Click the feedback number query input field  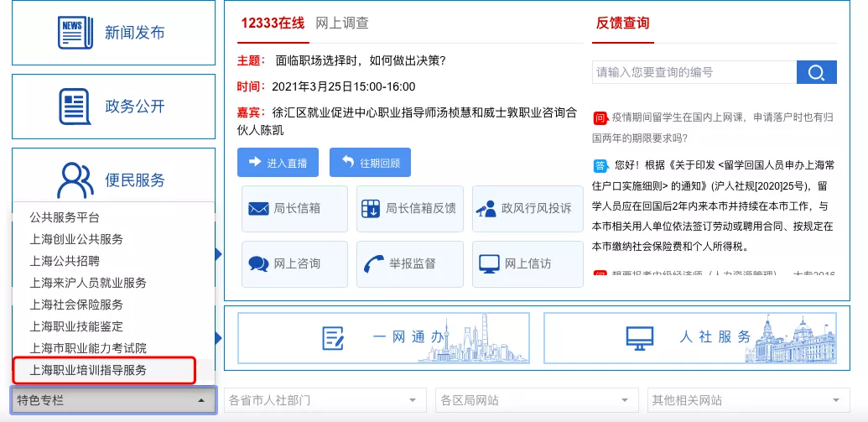tap(693, 73)
